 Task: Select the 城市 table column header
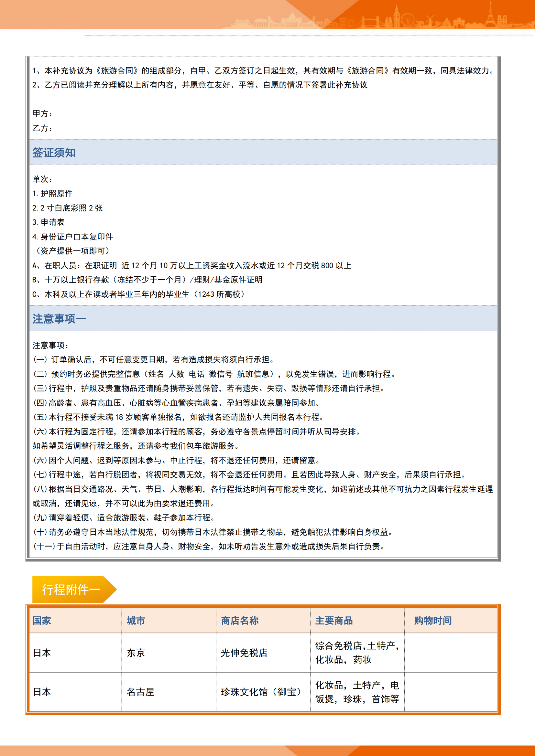[136, 621]
